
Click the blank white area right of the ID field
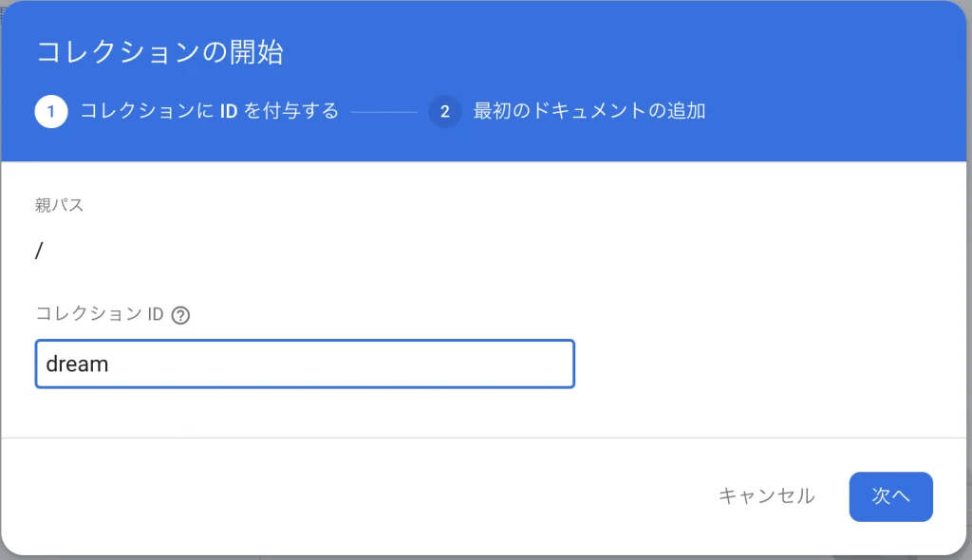tap(759, 364)
